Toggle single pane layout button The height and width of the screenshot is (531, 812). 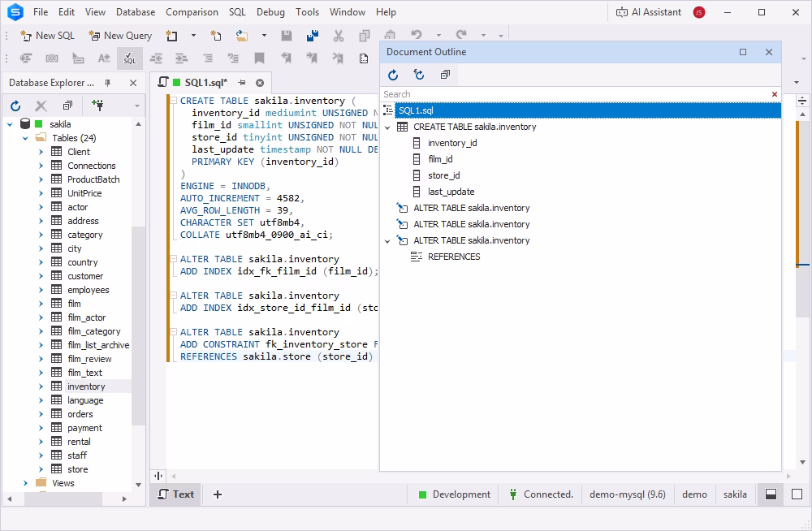pos(797,494)
